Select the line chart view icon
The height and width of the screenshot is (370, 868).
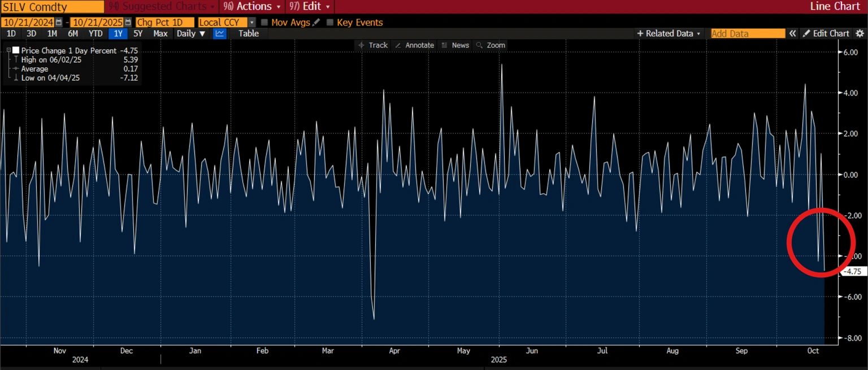pos(219,33)
